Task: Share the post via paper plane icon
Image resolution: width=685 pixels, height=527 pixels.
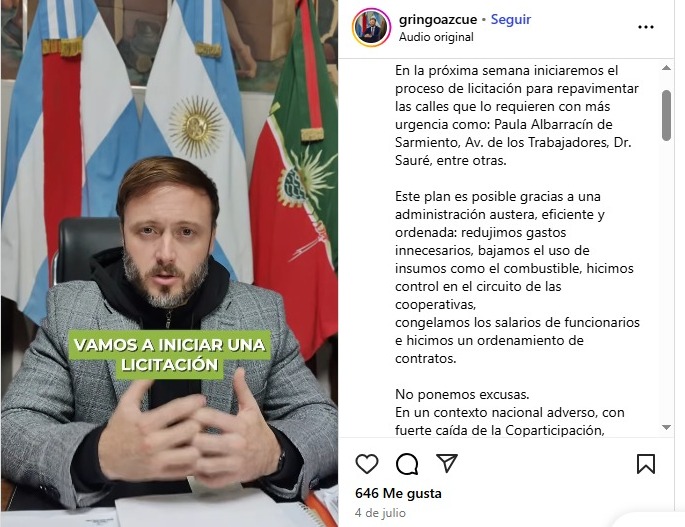Action: point(447,463)
